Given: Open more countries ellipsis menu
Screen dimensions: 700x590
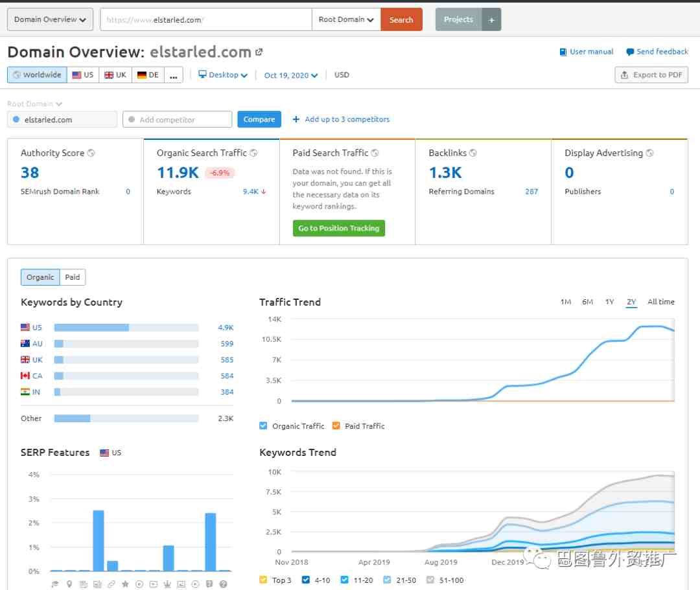Looking at the screenshot, I should pyautogui.click(x=174, y=75).
